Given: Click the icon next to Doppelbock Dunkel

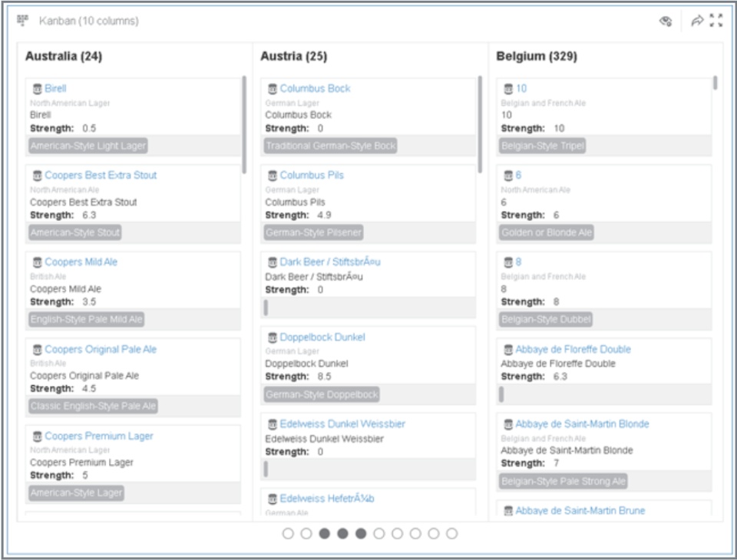Looking at the screenshot, I should pyautogui.click(x=272, y=338).
